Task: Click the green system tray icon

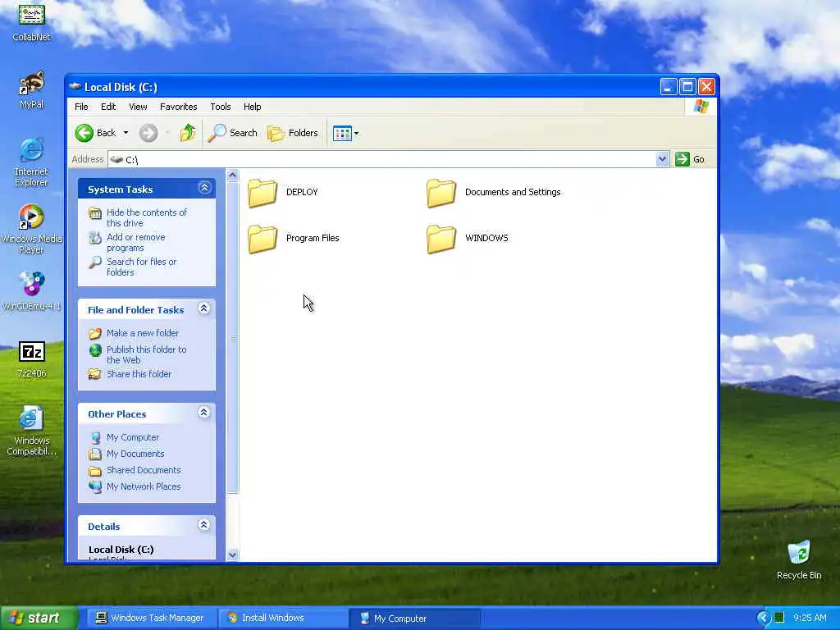Action: click(779, 618)
